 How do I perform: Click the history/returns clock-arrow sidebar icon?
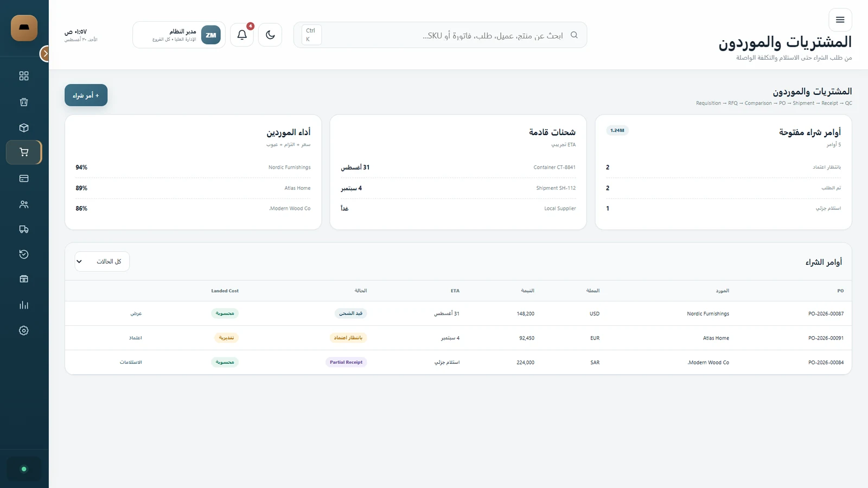(x=24, y=254)
